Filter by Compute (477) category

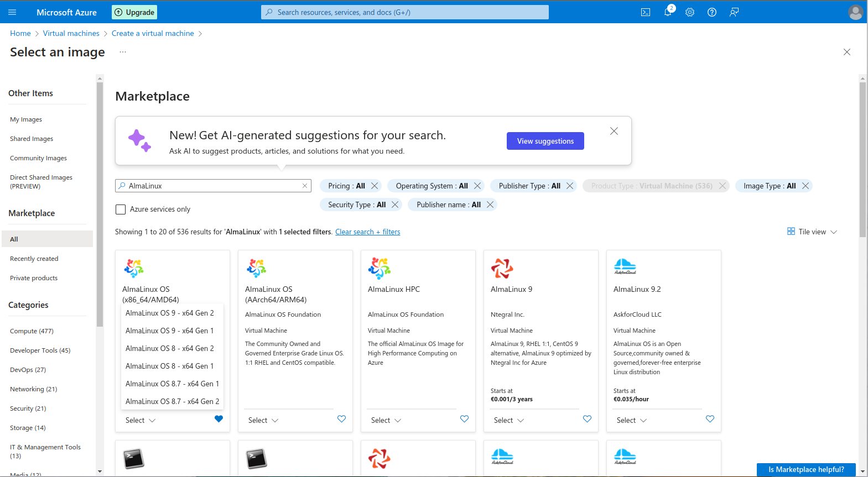coord(32,331)
